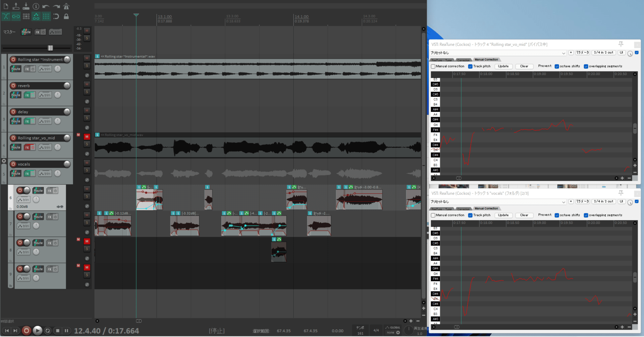Switch to ReaTune Tuner tab in track 4 window
This screenshot has width=644, height=337.
[442, 60]
